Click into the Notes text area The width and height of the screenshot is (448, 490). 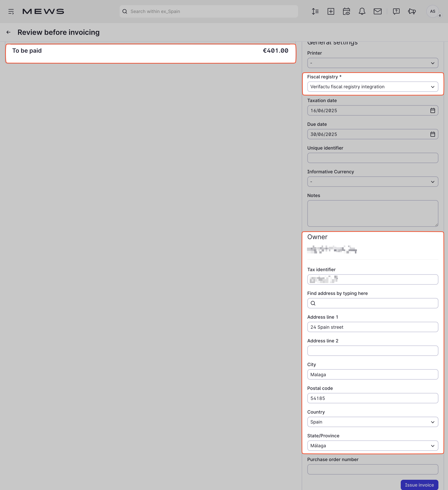pos(373,214)
